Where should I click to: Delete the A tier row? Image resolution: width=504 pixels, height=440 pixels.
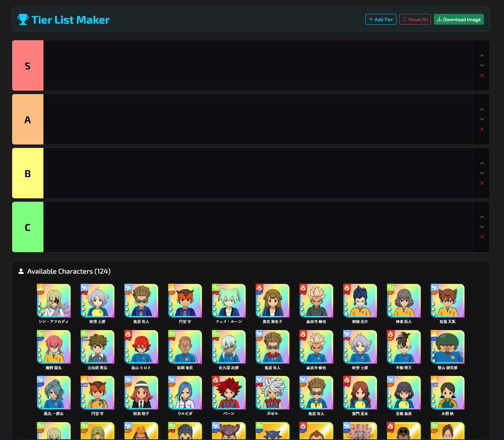pyautogui.click(x=482, y=129)
